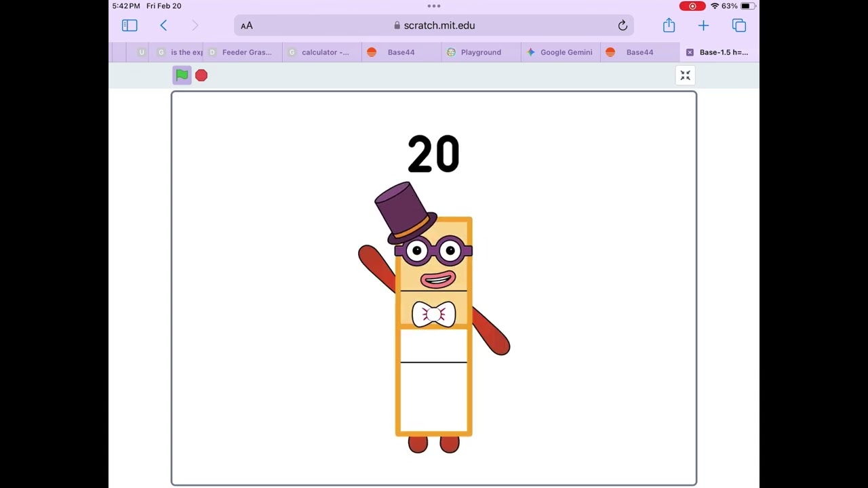Open the Base44 tab beside Google Gemini
This screenshot has height=488, width=868.
click(x=639, y=52)
